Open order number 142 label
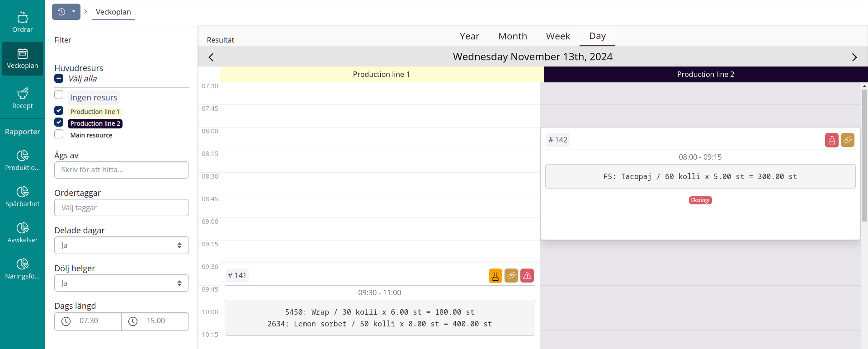The image size is (868, 349). pyautogui.click(x=557, y=140)
